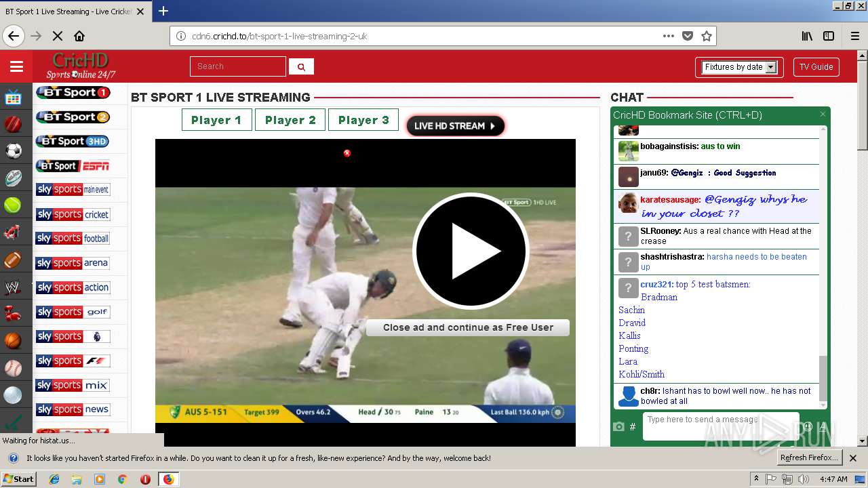The width and height of the screenshot is (868, 488).
Task: Focus the Search input field
Action: pyautogui.click(x=238, y=66)
